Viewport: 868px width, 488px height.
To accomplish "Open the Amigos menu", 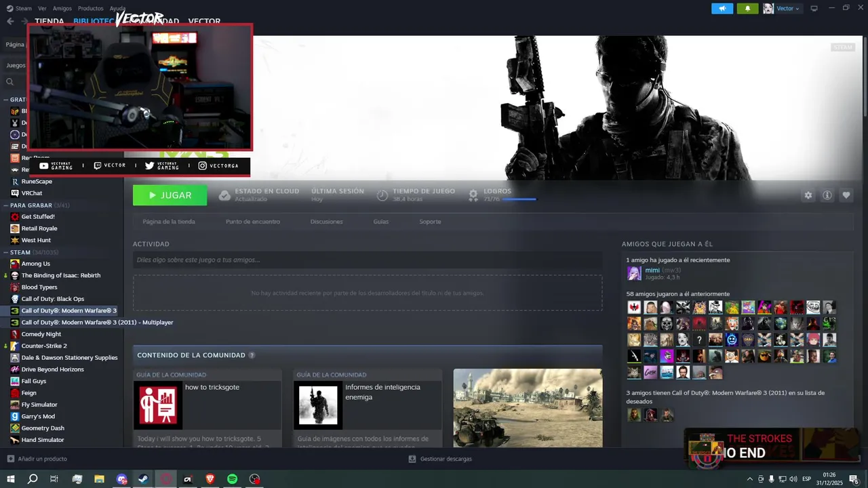I will [x=62, y=8].
